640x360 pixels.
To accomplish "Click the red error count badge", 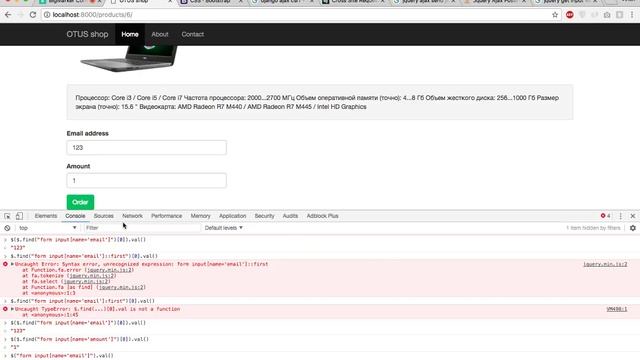I will coord(605,216).
